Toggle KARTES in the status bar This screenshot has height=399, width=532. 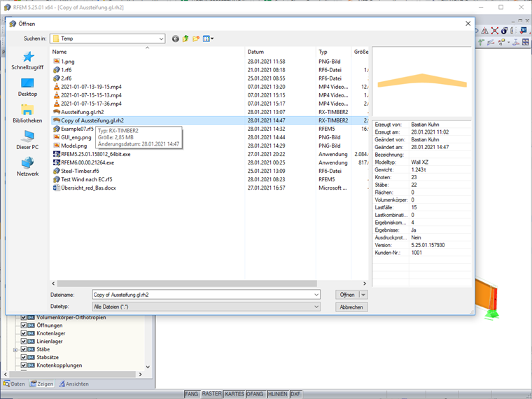(x=234, y=394)
